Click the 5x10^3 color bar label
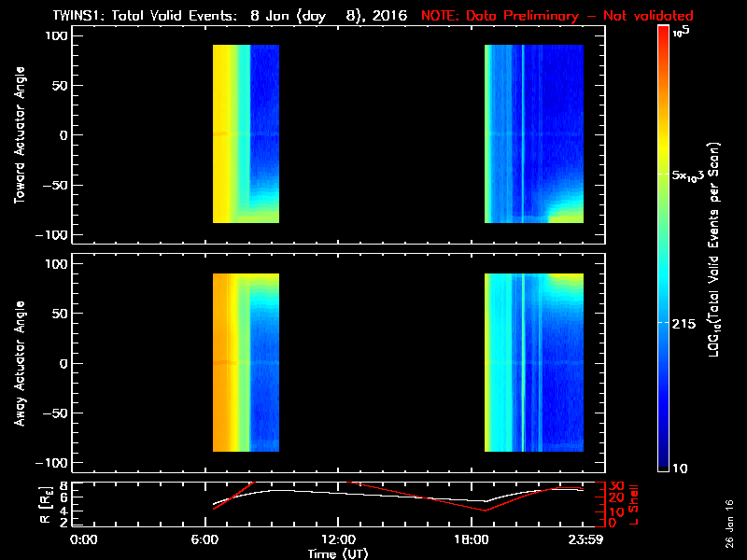747x560 pixels. [x=688, y=175]
